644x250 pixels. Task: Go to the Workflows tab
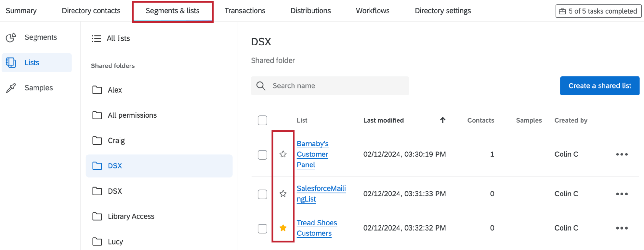(372, 11)
